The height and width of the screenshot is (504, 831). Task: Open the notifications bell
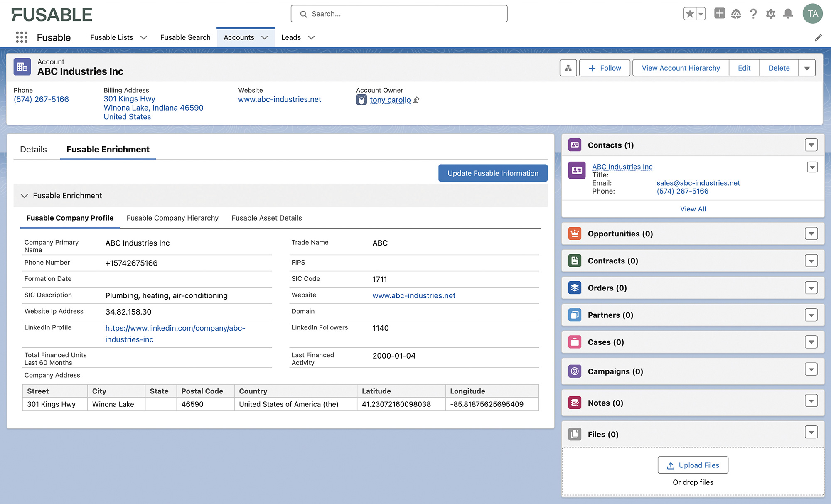[x=788, y=14]
